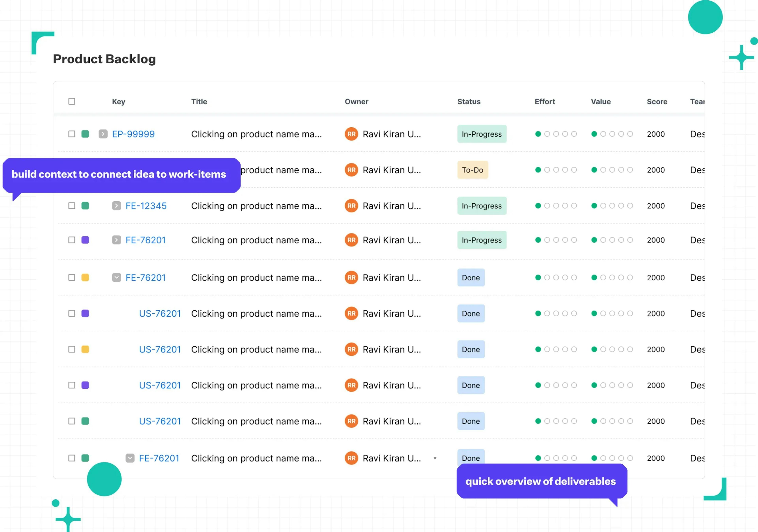The image size is (758, 532).
Task: Click the green story icon beside US-76201
Action: (x=85, y=421)
